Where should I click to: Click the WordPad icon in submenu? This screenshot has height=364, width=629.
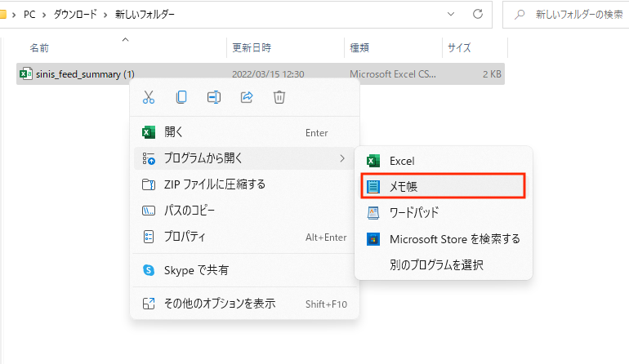[373, 212]
